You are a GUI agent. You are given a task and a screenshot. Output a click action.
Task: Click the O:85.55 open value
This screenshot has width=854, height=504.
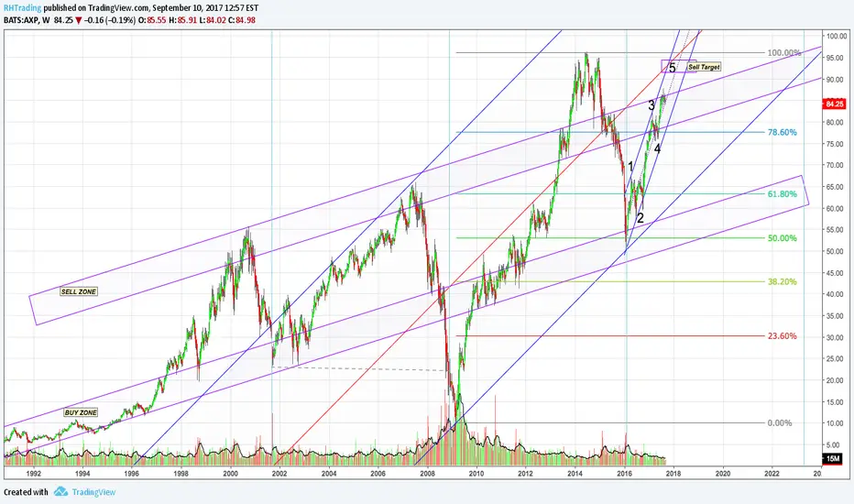154,20
